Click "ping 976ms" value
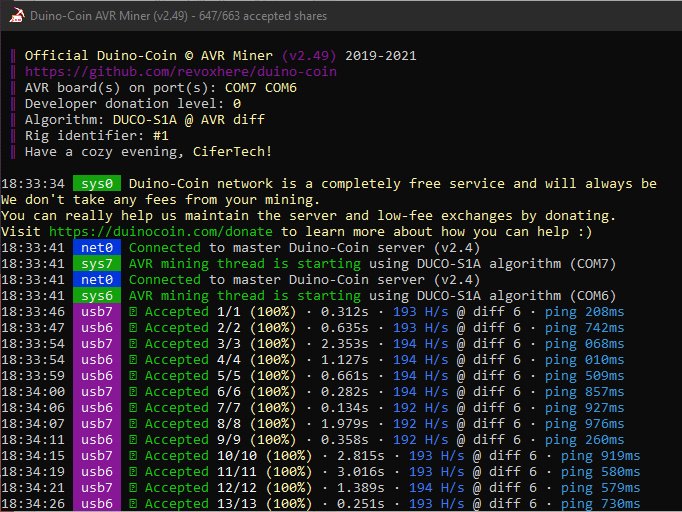Image resolution: width=682 pixels, height=512 pixels. [x=584, y=424]
